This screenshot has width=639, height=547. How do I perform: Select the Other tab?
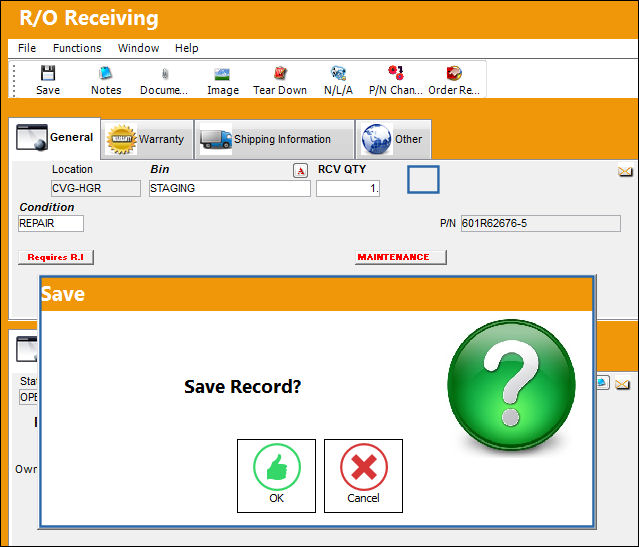(x=394, y=139)
